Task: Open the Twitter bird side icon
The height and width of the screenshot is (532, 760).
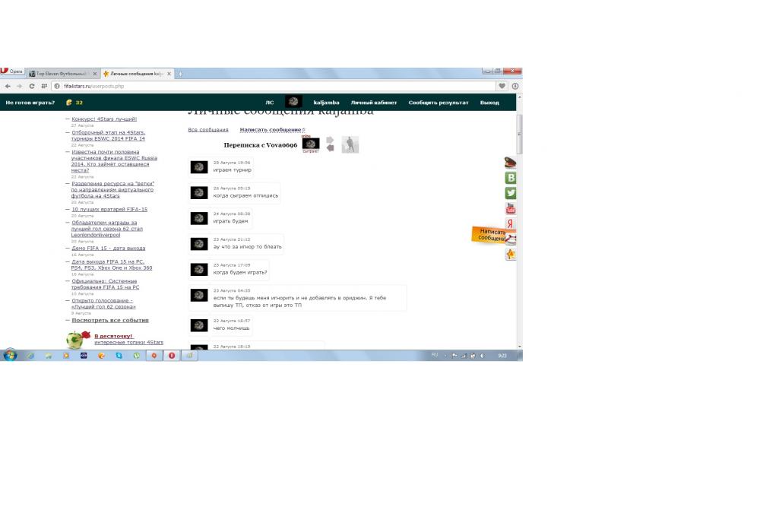Action: tap(511, 193)
